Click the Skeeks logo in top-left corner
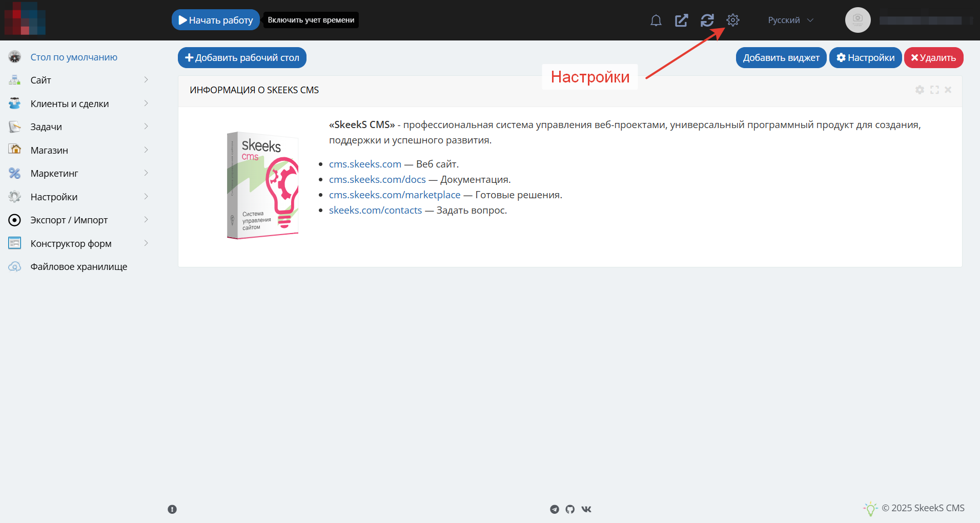Image resolution: width=980 pixels, height=523 pixels. 25,19
